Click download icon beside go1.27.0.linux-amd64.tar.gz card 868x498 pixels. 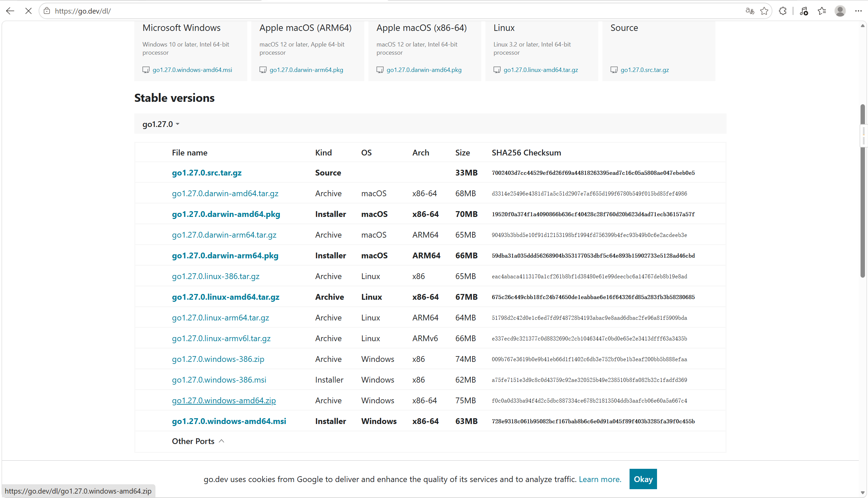pos(497,70)
